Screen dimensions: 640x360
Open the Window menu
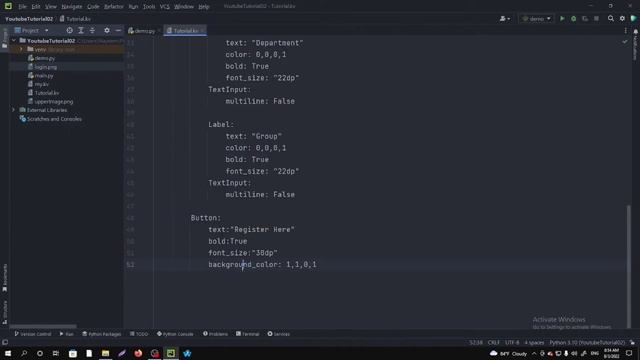click(184, 7)
